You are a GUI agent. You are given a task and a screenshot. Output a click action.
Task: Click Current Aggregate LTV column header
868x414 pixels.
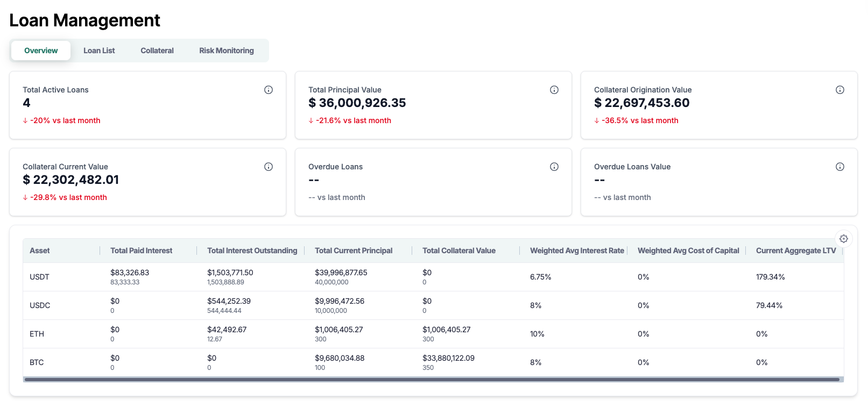pos(796,251)
